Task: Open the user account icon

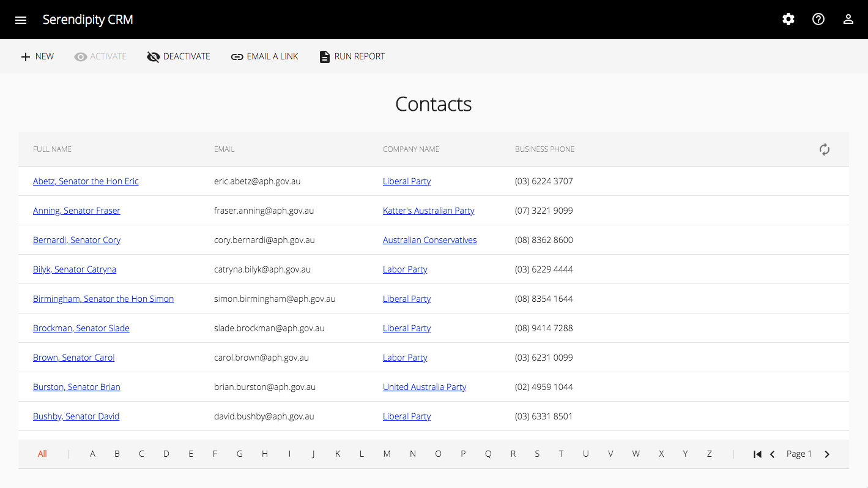Action: 848,19
